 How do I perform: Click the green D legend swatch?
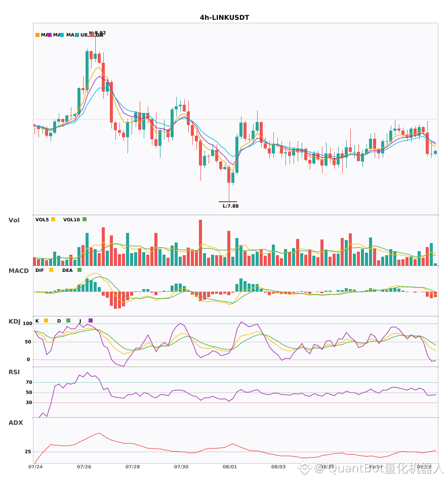[x=68, y=320]
